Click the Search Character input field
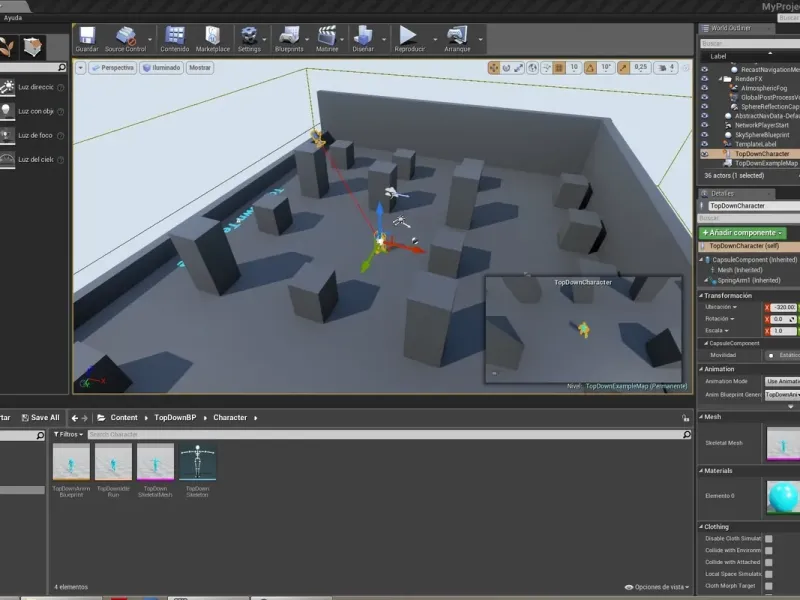Screen dimensions: 800x600 pos(390,435)
